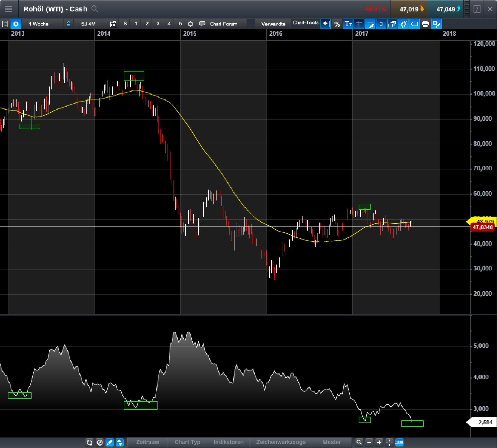This screenshot has width=497, height=448.
Task: Open the Verwandte tab
Action: (273, 24)
